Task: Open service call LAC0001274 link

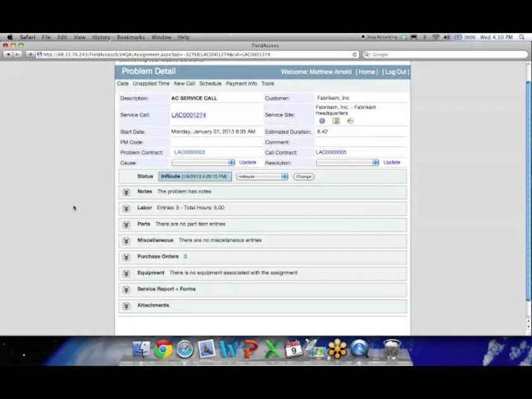Action: pos(189,115)
